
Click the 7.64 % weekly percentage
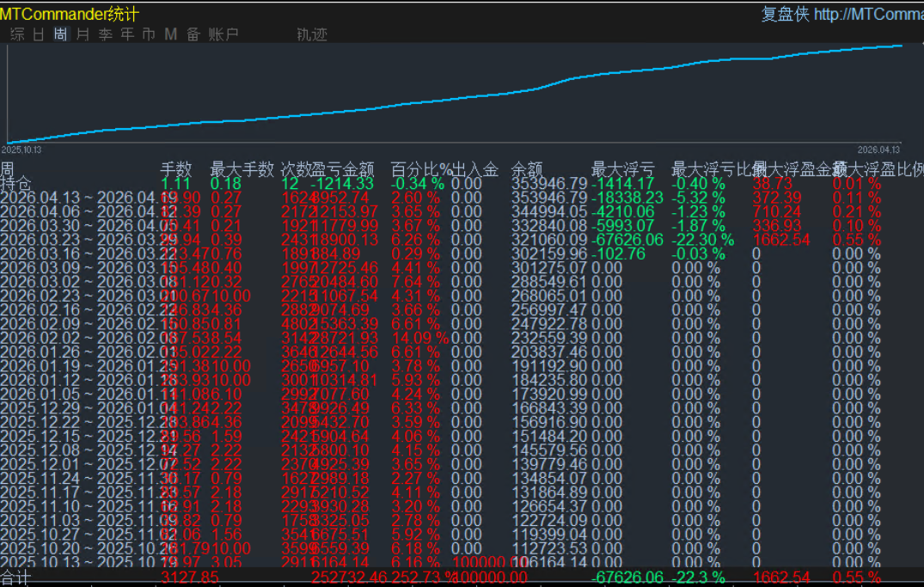415,282
